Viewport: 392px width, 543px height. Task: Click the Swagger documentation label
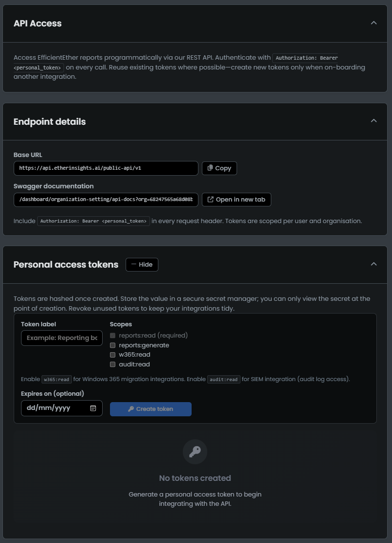54,186
